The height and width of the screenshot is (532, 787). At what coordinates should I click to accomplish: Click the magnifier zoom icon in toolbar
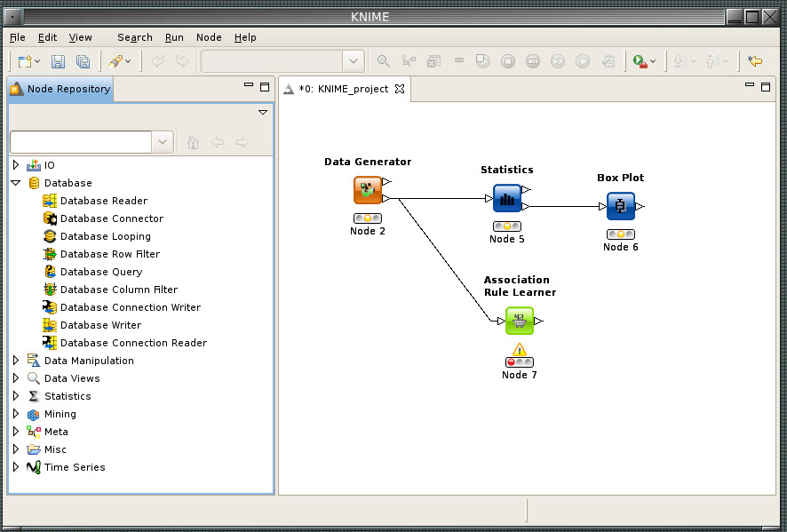click(384, 61)
